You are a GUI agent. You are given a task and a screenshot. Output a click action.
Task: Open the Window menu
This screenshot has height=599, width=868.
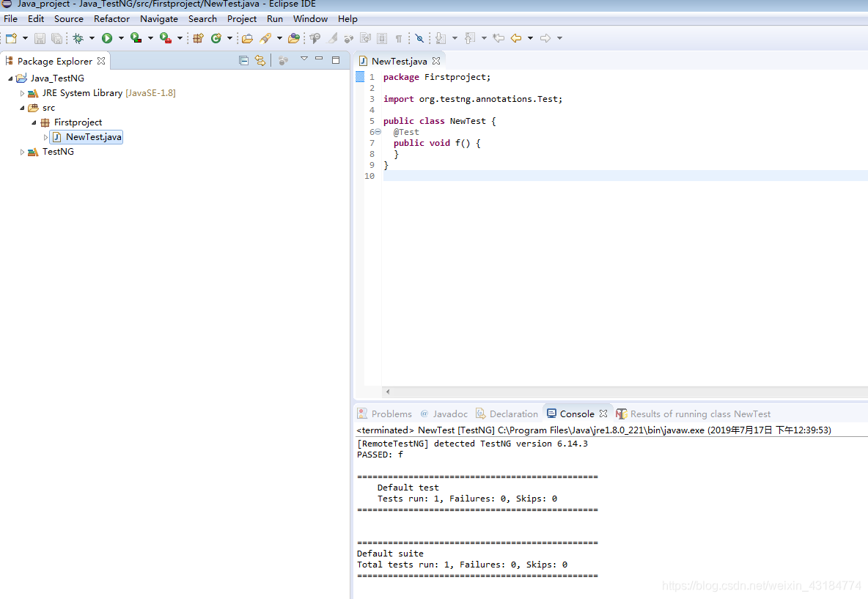pos(310,19)
